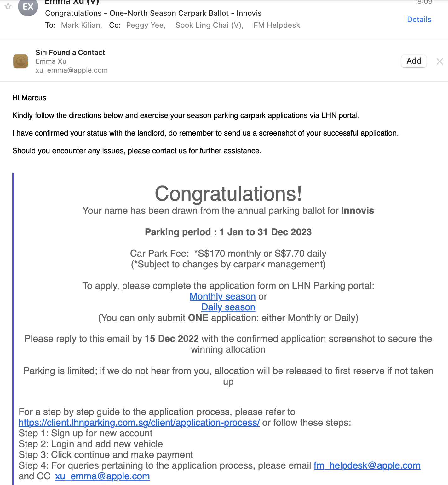
Task: Click the suggested contact email xu_emma@apple.com
Action: click(x=72, y=70)
